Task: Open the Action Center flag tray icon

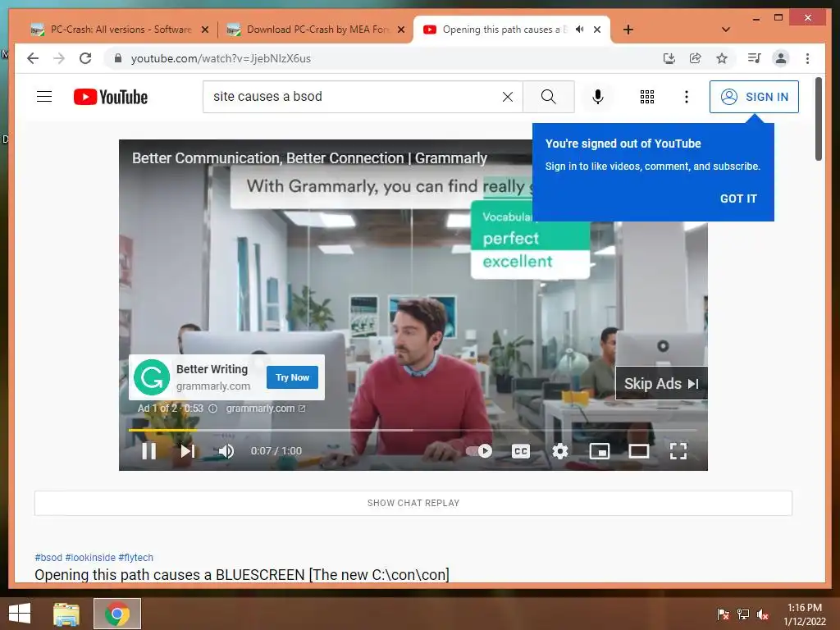Action: [724, 614]
